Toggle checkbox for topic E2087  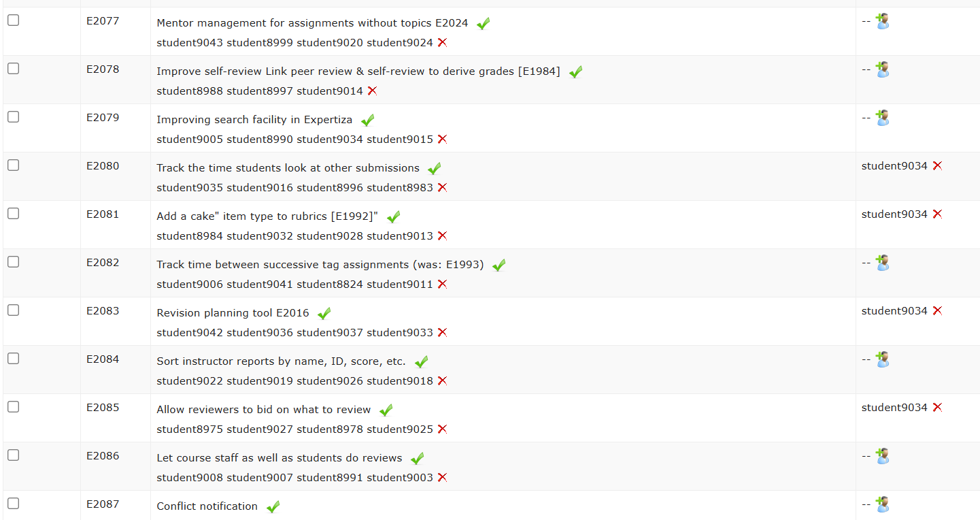pyautogui.click(x=14, y=504)
